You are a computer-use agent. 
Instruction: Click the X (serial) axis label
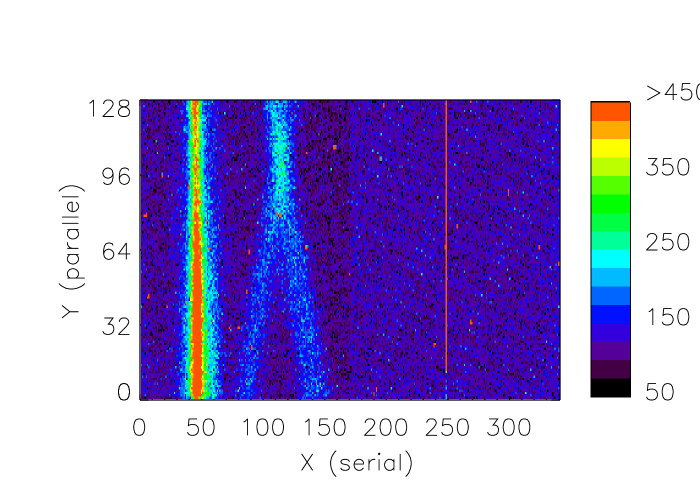pos(357,463)
